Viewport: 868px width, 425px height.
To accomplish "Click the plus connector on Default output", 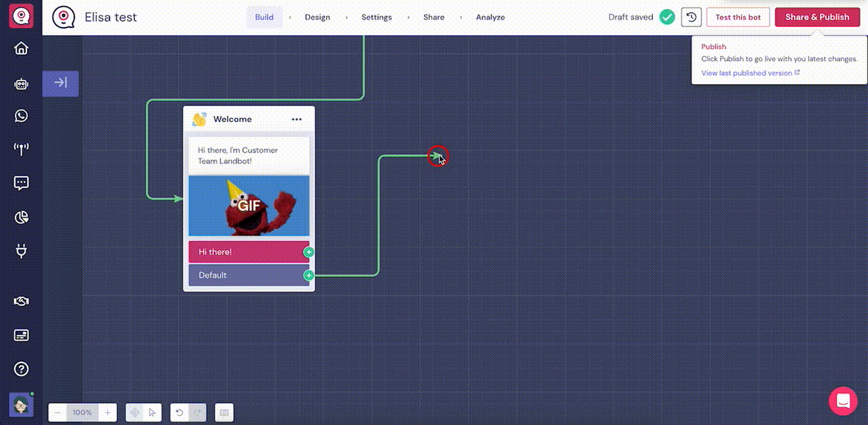I will coord(309,275).
